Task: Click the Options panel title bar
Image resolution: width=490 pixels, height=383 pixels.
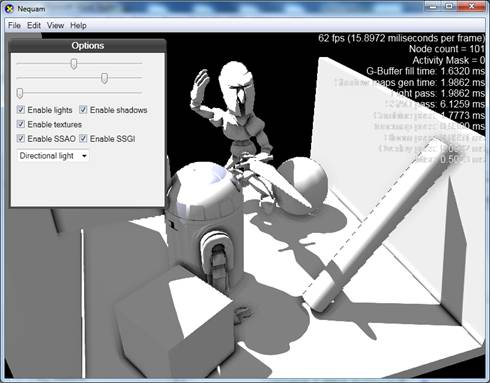Action: coord(87,46)
